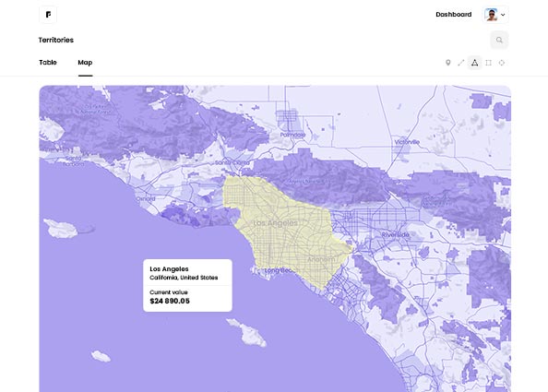
Task: Click California, United States text in tooltip
Action: click(x=184, y=278)
